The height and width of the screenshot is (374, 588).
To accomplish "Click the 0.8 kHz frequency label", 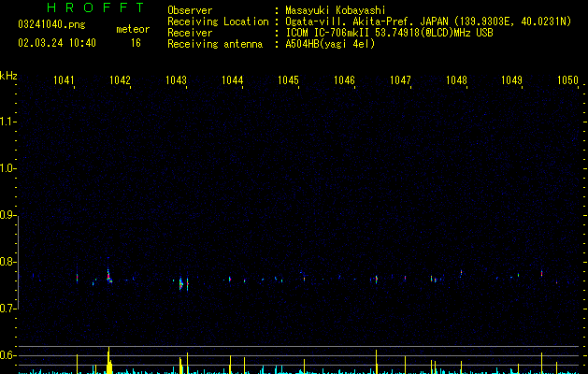I will click(7, 262).
